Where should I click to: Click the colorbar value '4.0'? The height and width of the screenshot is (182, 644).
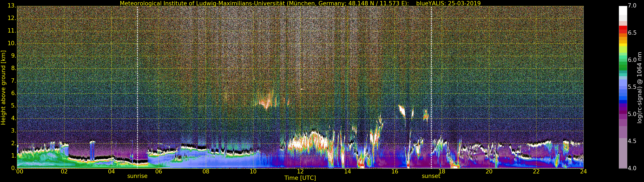tap(632, 168)
